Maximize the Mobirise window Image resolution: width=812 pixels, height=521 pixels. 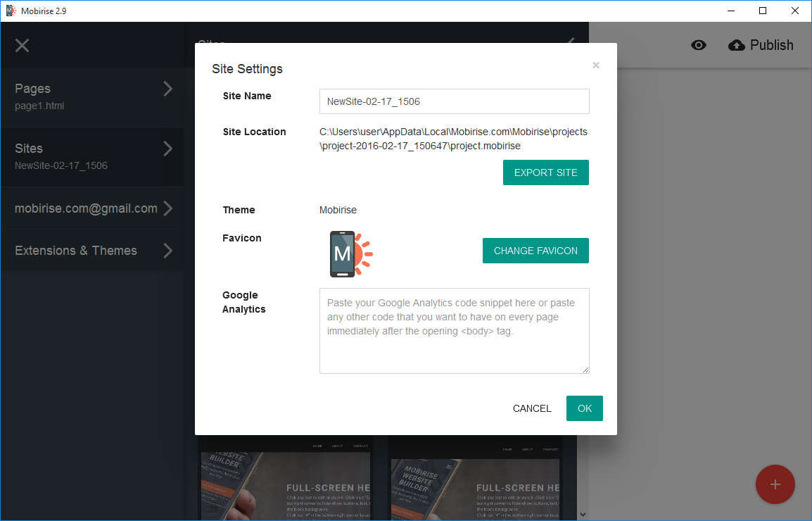(x=762, y=11)
